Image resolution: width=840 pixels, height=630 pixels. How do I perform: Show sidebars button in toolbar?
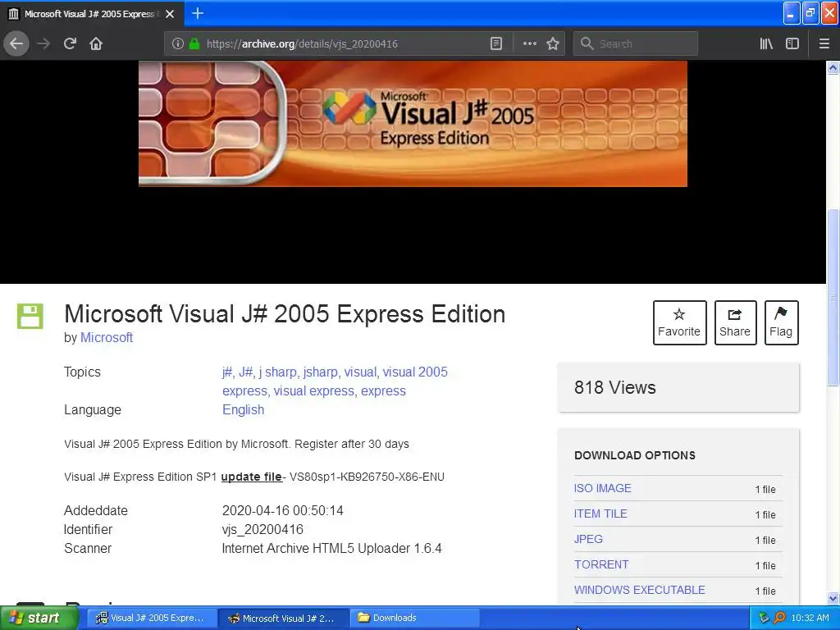[x=792, y=44]
